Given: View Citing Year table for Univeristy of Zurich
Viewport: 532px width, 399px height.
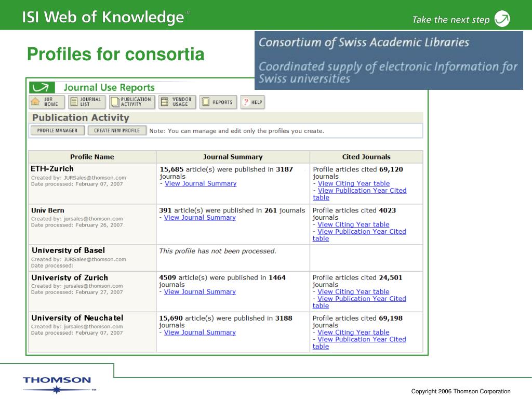Looking at the screenshot, I should (353, 291).
